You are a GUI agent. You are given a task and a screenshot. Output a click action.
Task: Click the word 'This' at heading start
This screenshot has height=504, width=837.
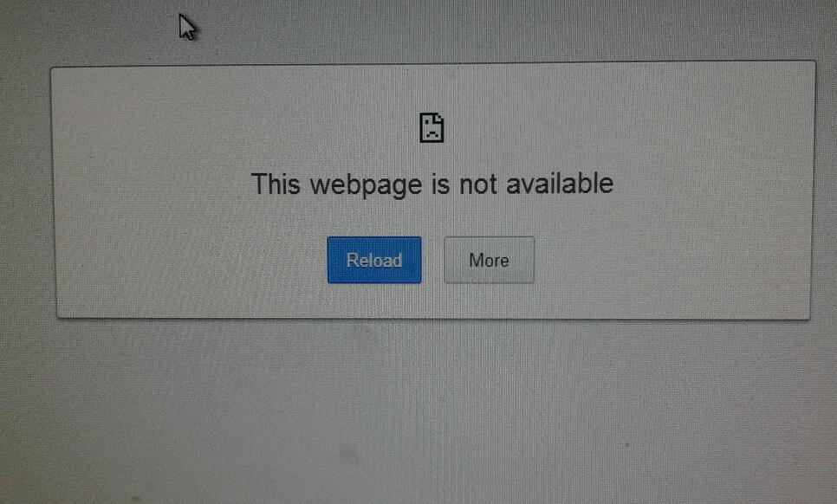pos(276,184)
